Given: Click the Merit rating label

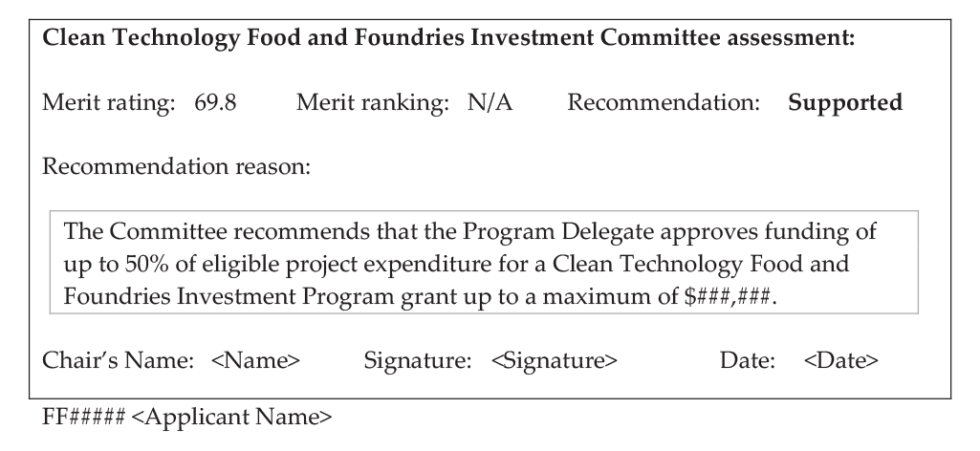Looking at the screenshot, I should pos(109,103).
